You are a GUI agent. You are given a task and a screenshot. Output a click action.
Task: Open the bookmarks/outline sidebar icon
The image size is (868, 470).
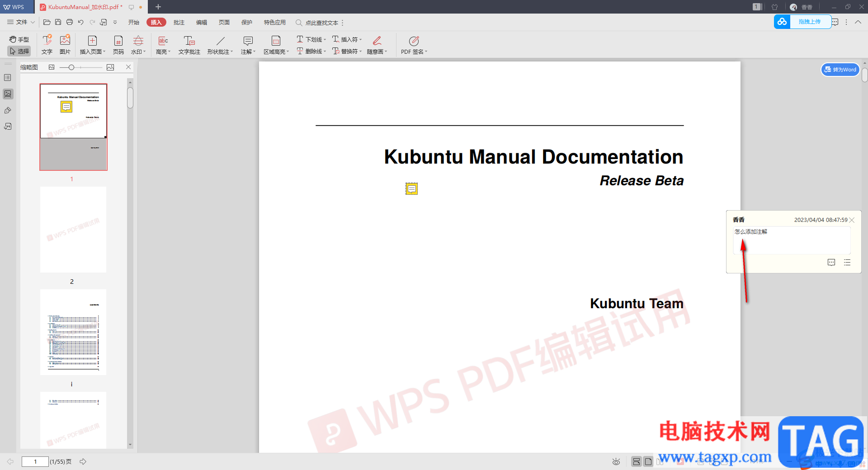8,78
